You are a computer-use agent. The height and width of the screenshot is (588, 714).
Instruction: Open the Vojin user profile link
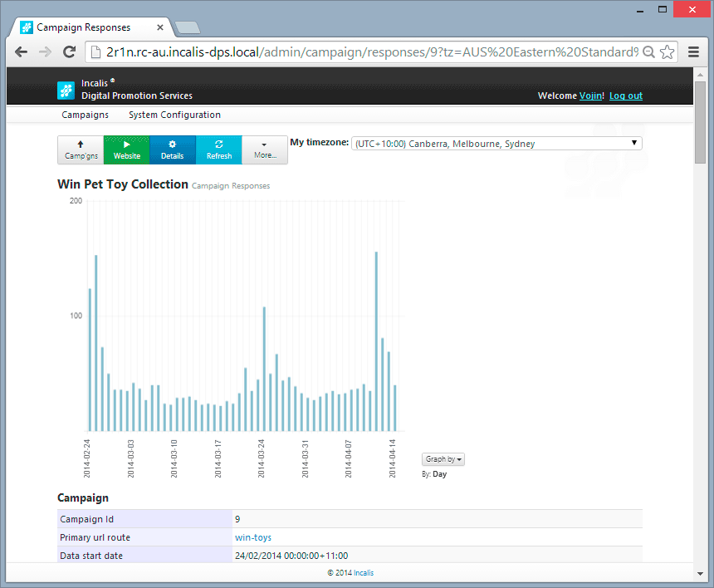590,96
